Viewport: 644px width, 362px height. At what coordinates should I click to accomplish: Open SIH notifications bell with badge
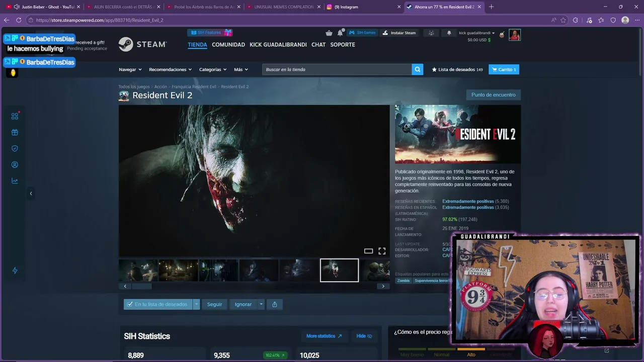(x=341, y=33)
